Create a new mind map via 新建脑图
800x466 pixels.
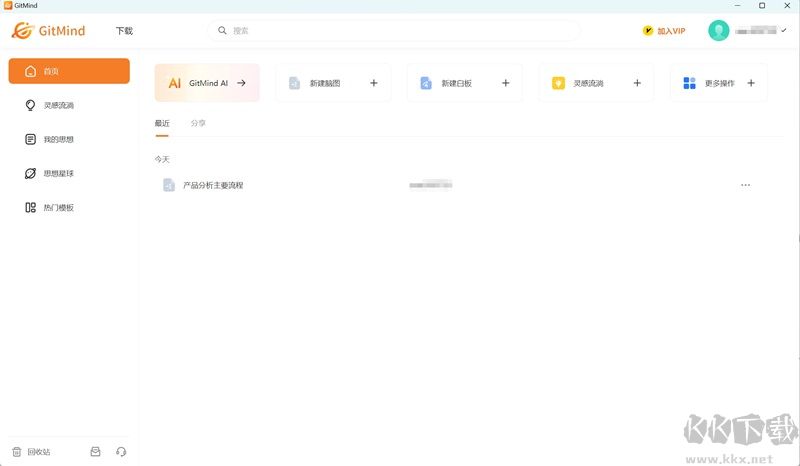coord(334,83)
